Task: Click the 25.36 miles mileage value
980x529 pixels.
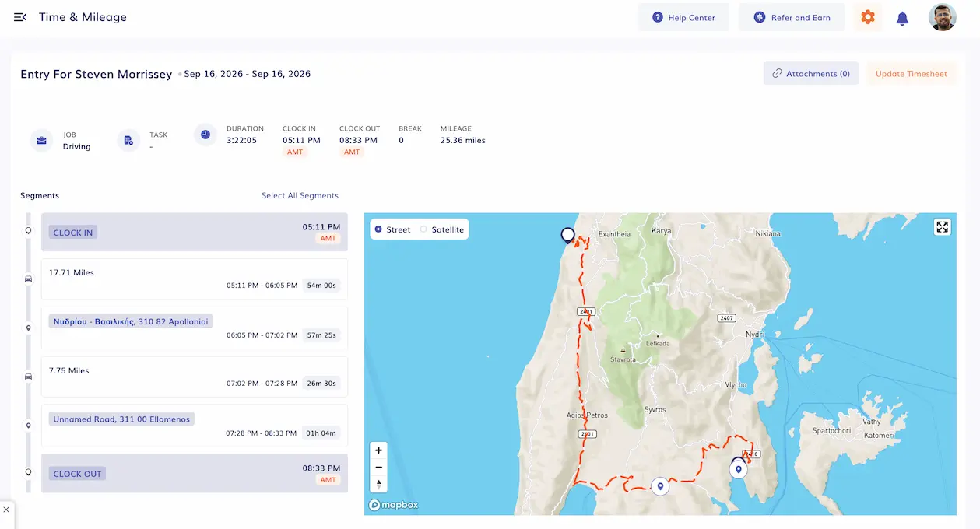Action: pos(462,141)
